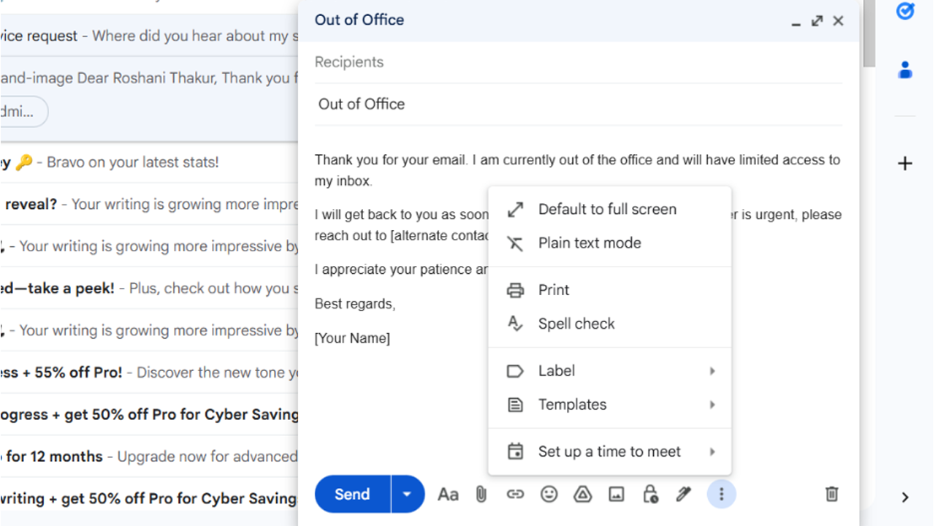
Task: Toggle confidential mode lock icon
Action: pos(650,494)
